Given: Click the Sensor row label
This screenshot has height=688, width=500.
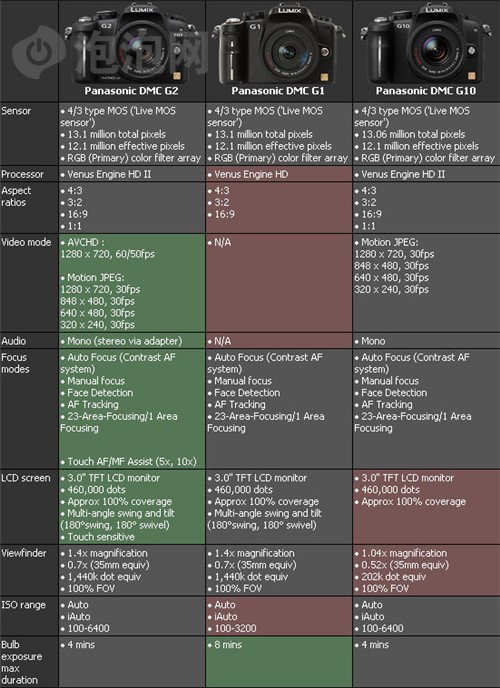Looking at the screenshot, I should point(16,111).
